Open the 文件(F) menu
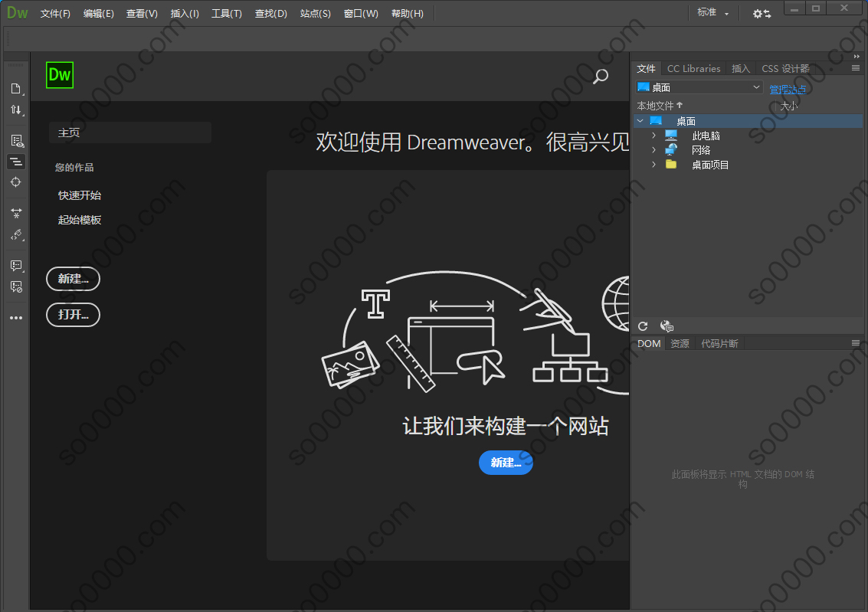This screenshot has width=868, height=612. [x=55, y=13]
